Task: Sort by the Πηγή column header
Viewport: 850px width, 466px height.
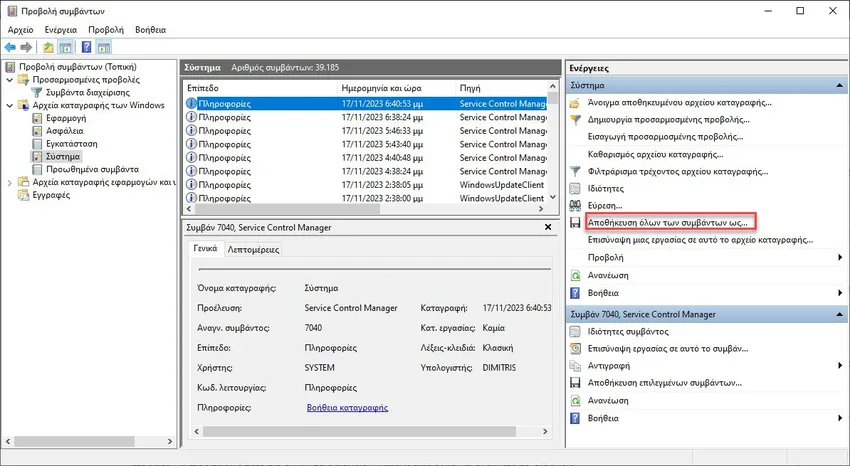Action: (x=501, y=88)
